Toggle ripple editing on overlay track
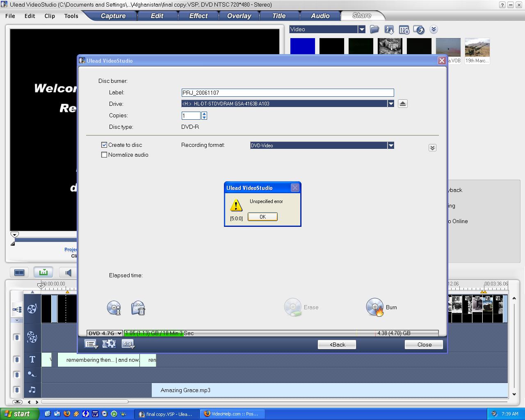Viewport: 525px width, 420px height. (x=17, y=338)
